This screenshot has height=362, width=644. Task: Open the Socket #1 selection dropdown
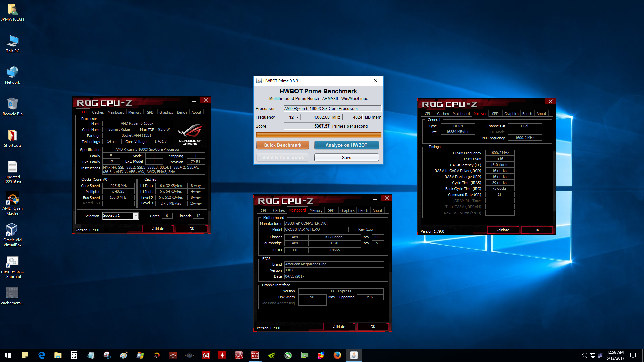coord(136,216)
